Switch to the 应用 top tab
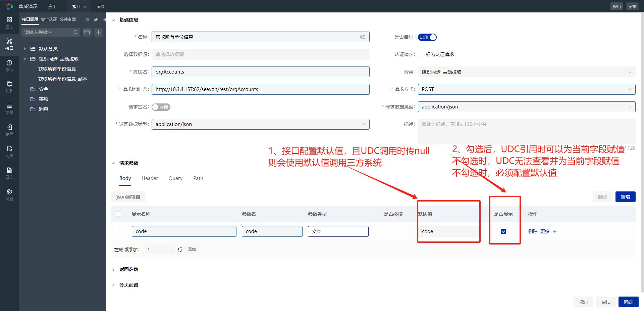The image size is (644, 311). pos(52,7)
